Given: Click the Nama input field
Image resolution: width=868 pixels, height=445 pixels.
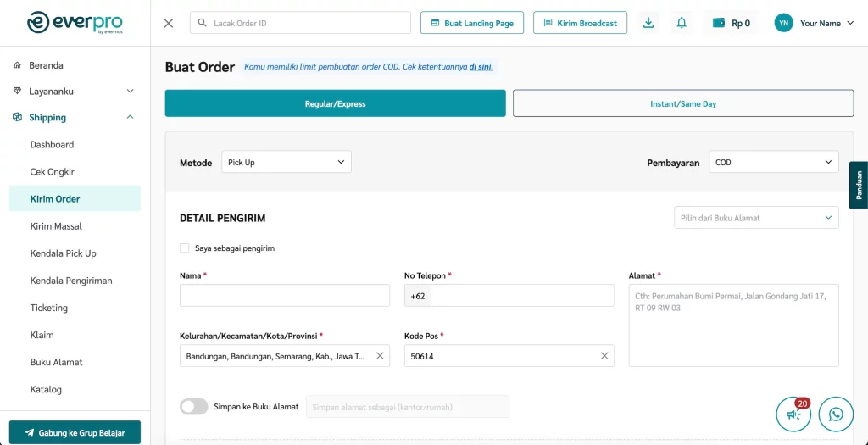Looking at the screenshot, I should 285,295.
